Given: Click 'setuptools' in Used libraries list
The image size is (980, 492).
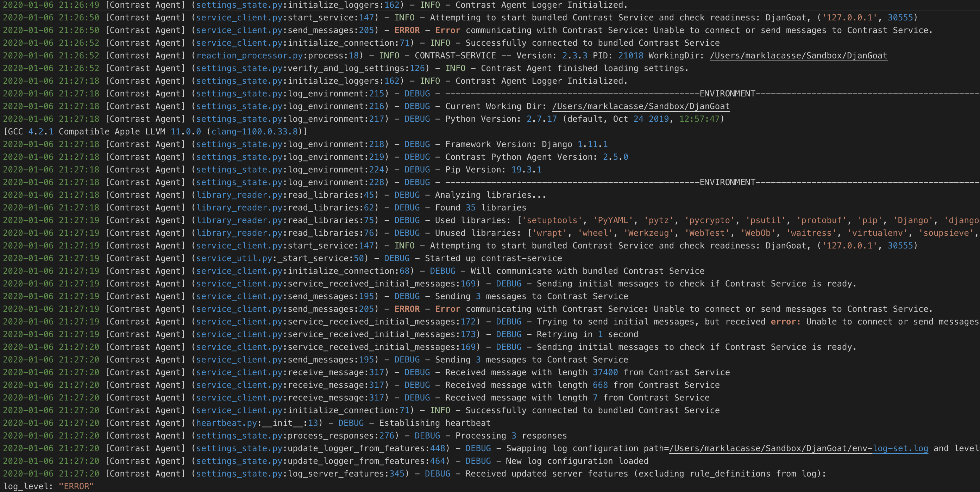Looking at the screenshot, I should [552, 220].
